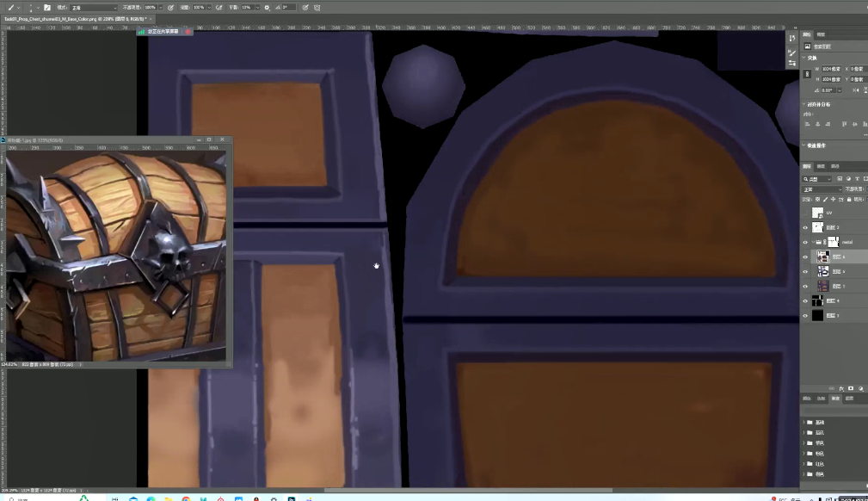Lock all padlock icon in Layers
Viewport: 868px width, 501px height.
tap(849, 199)
